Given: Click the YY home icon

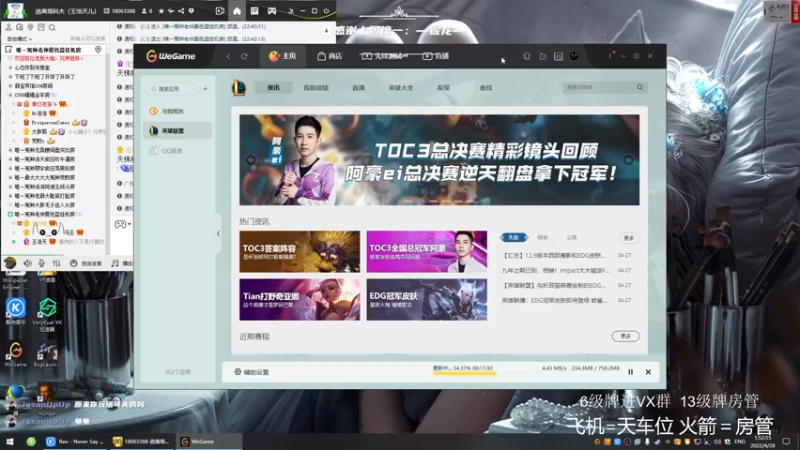Looking at the screenshot, I should (x=237, y=11).
